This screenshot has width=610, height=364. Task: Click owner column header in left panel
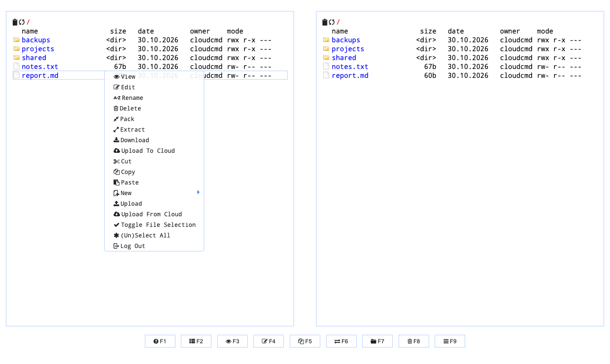coord(200,31)
